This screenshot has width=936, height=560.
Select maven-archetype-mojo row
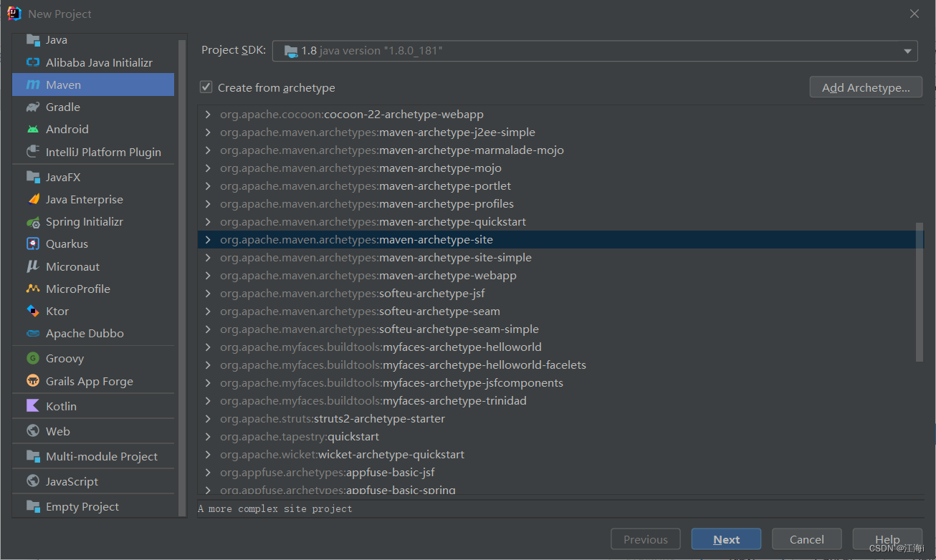tap(560, 168)
